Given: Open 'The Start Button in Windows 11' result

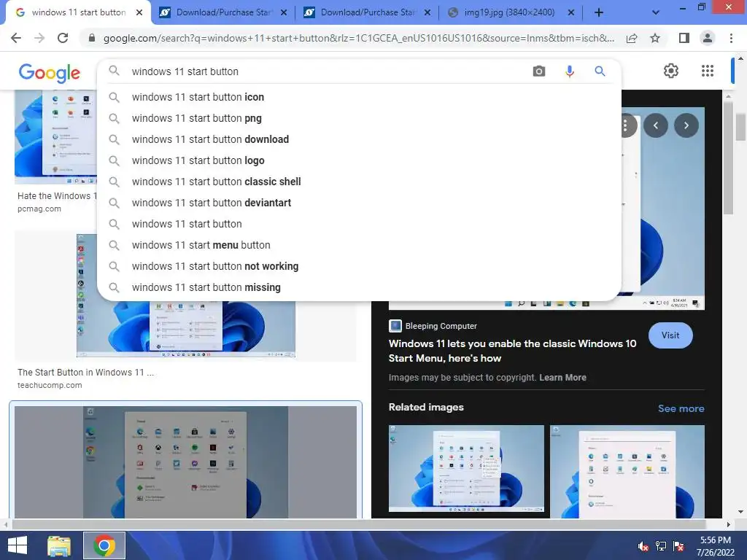Looking at the screenshot, I should [x=86, y=373].
